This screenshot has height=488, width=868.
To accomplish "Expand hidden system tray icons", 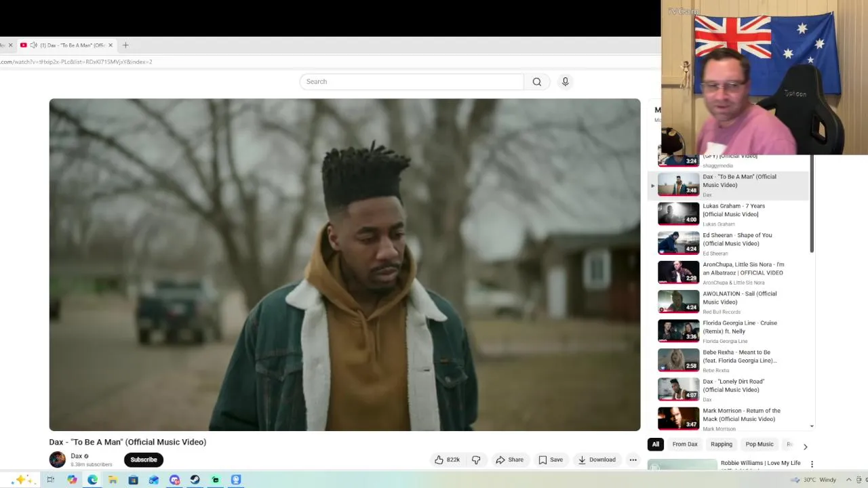I will tap(848, 480).
